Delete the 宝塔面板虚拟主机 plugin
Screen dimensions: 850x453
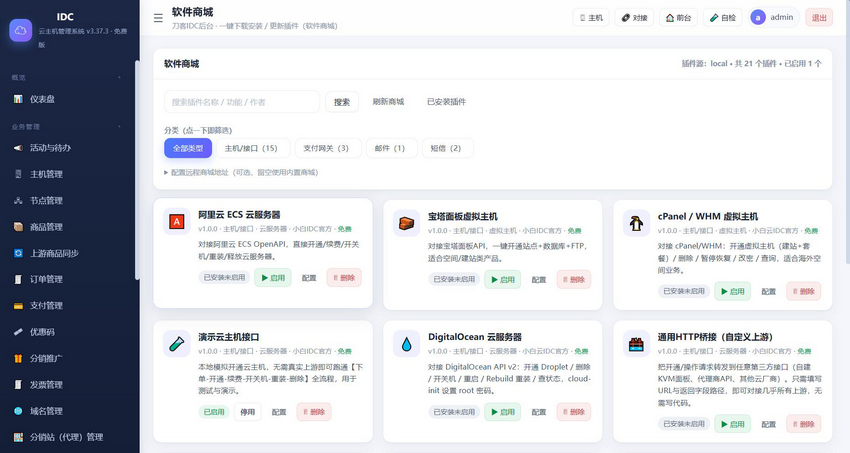(x=574, y=279)
